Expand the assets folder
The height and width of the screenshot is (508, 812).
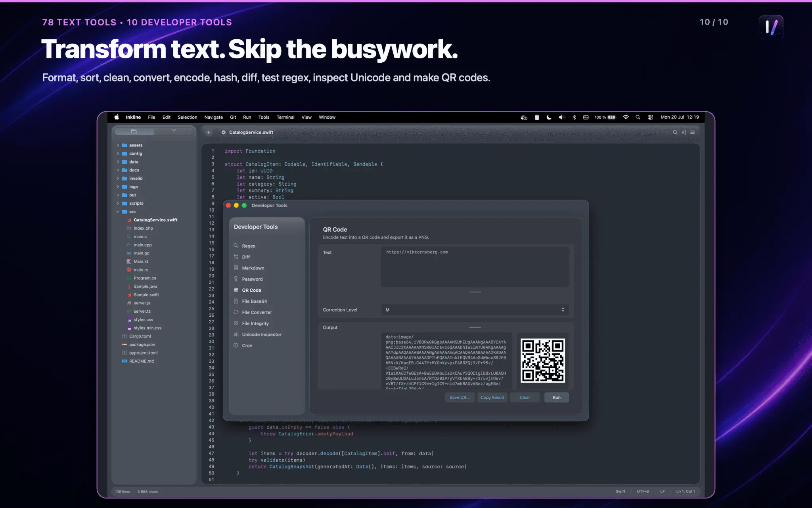pos(118,145)
